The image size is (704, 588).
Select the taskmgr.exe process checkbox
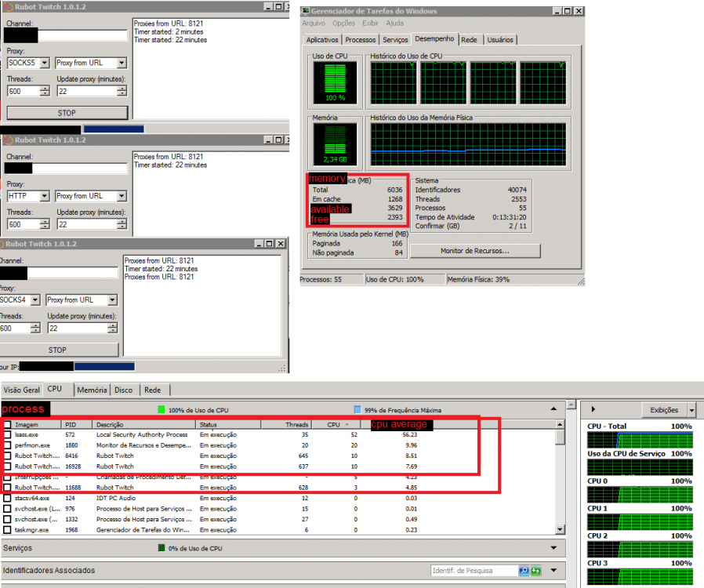8,530
